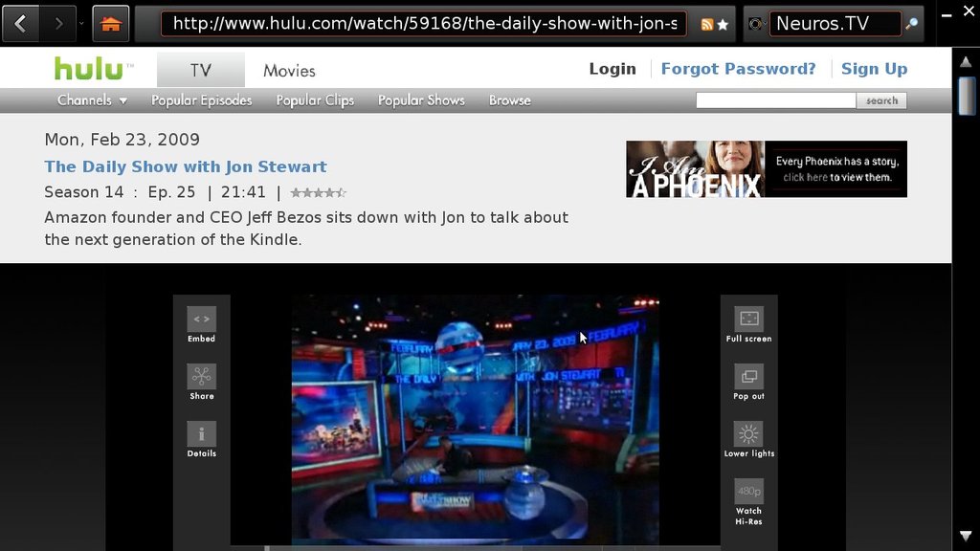
Task: Open the Login link
Action: [x=612, y=69]
